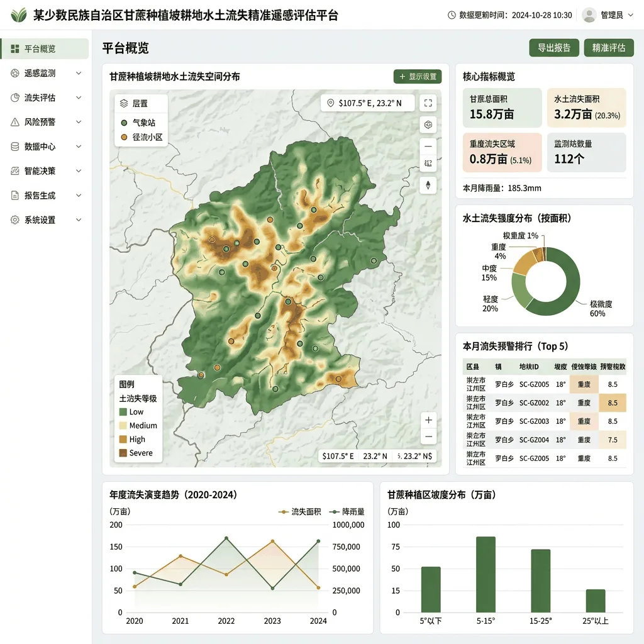Click the 2022 rainfall peak data point
This screenshot has height=644, width=644.
226,538
